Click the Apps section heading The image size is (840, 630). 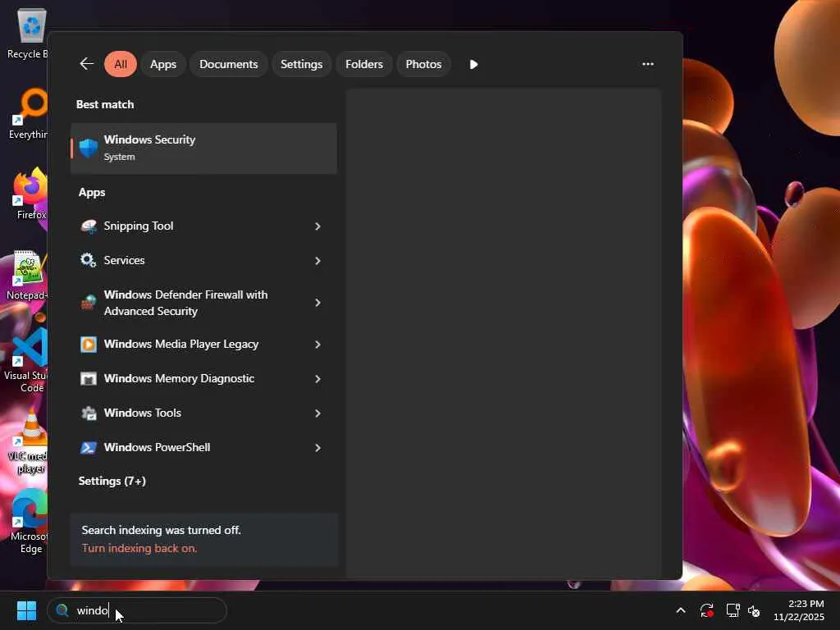92,192
